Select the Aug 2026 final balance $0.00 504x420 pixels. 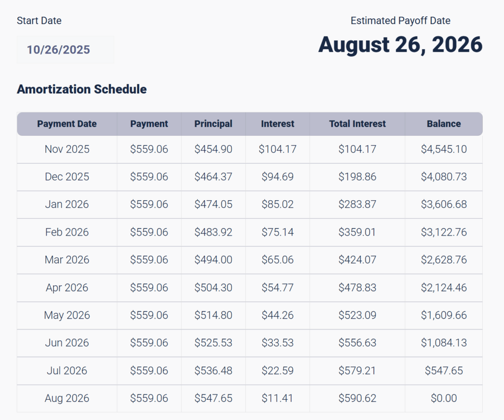(x=443, y=398)
